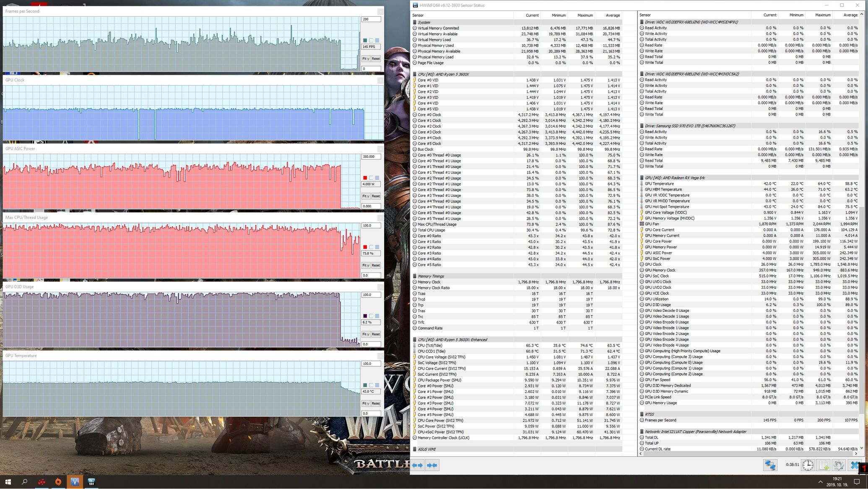Edit the 350.000 max field in GPU ASIC Power
Screen dimensions: 868x489
[371, 157]
